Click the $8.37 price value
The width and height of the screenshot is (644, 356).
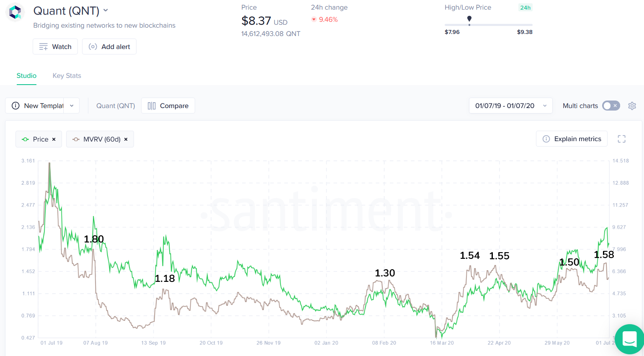pyautogui.click(x=256, y=21)
